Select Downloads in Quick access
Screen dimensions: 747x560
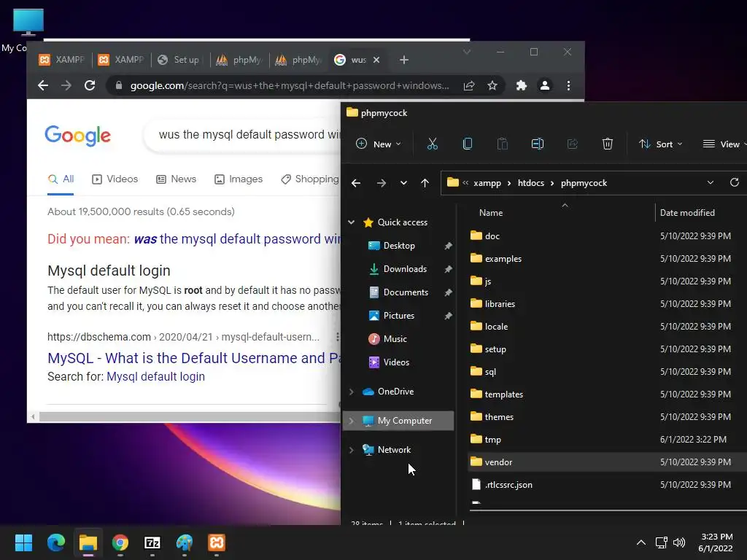pyautogui.click(x=405, y=269)
